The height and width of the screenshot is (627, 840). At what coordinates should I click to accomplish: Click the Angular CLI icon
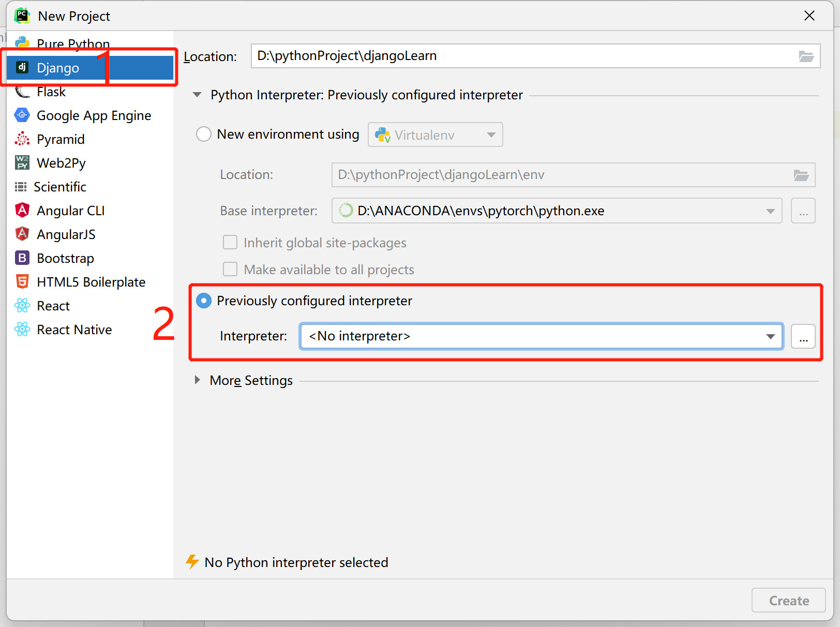22,210
